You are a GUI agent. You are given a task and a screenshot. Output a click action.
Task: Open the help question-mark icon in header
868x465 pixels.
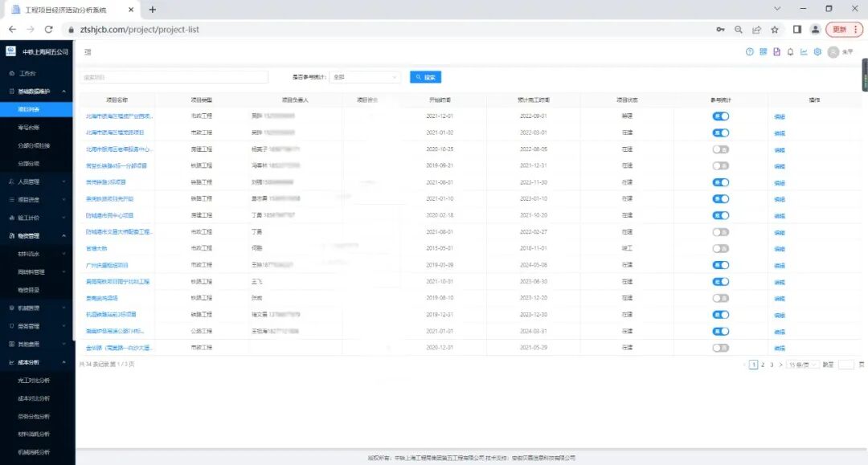(750, 51)
